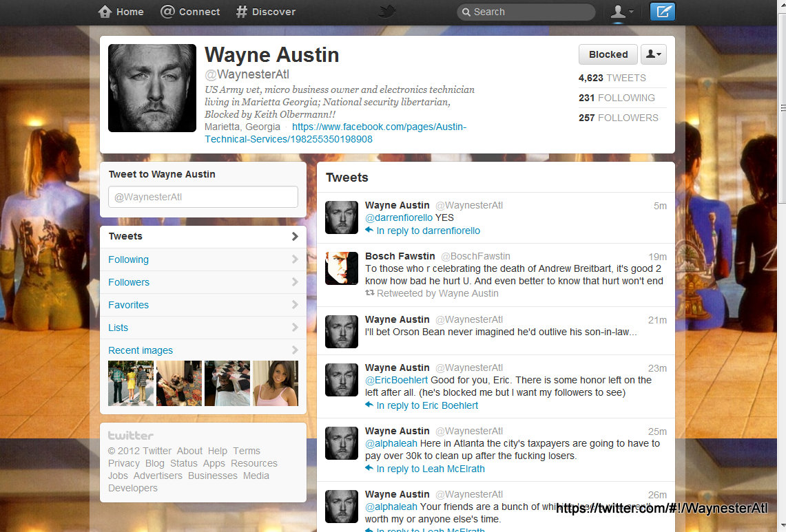Screen dimensions: 786x532
Task: Open Help link in footer
Action: (x=218, y=451)
